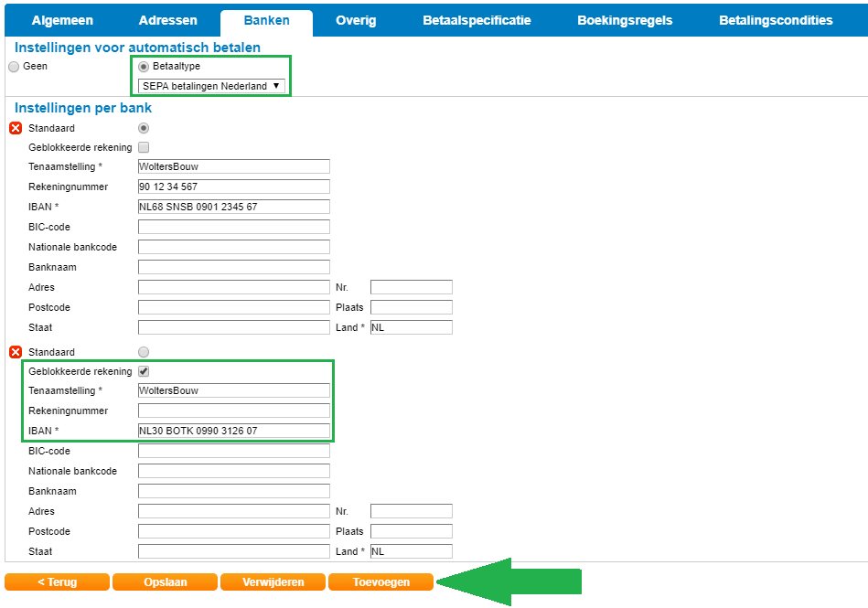Open the Adressen tab
The height and width of the screenshot is (608, 868).
pos(168,20)
